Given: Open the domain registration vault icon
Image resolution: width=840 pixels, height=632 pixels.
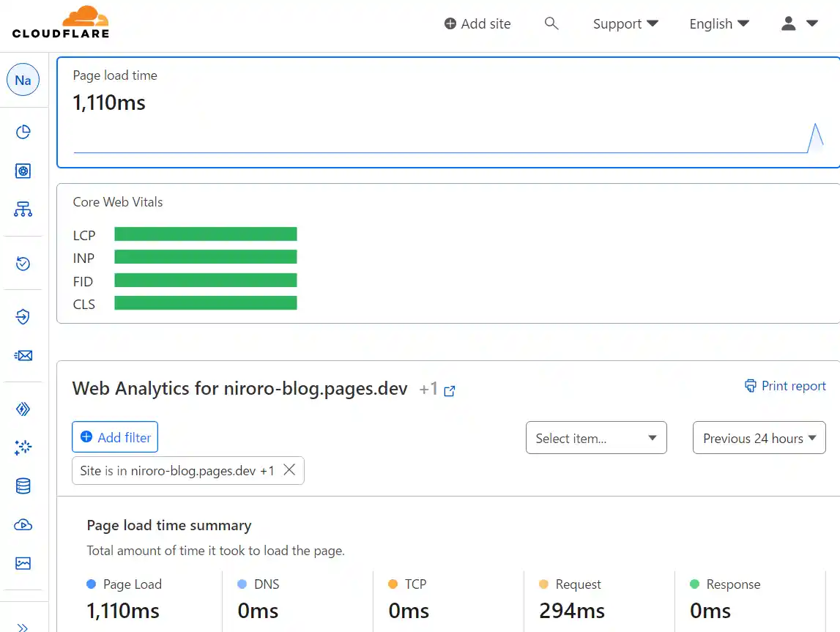Looking at the screenshot, I should click(x=23, y=170).
